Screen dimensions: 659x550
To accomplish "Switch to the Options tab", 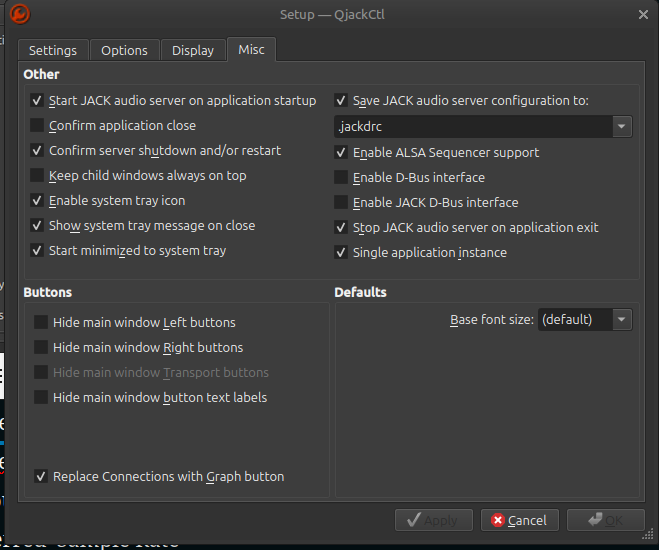I will point(124,50).
